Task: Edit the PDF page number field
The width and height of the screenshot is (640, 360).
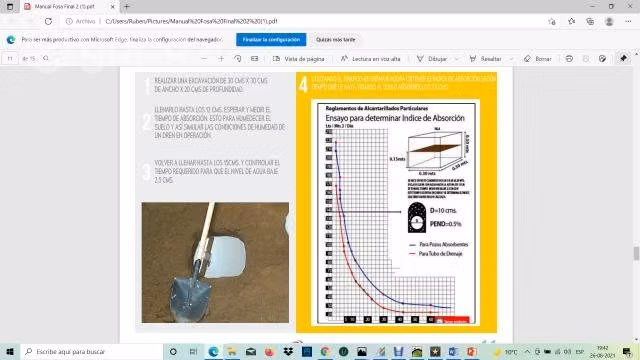Action: [10, 59]
